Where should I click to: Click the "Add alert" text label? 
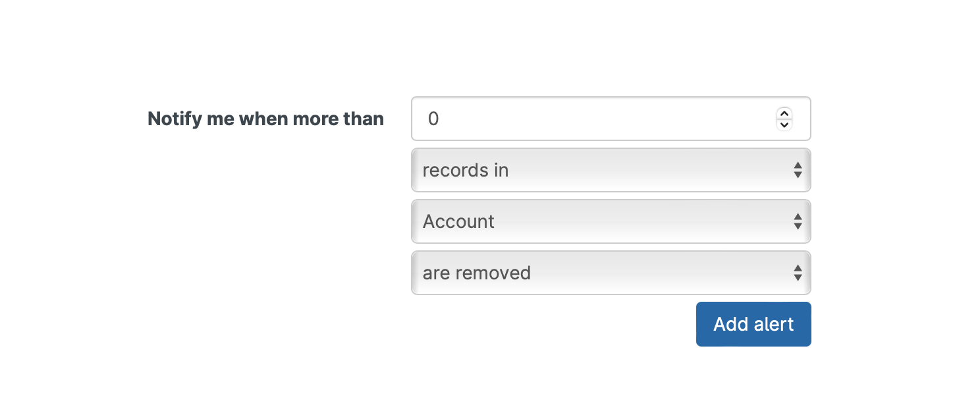(x=753, y=324)
